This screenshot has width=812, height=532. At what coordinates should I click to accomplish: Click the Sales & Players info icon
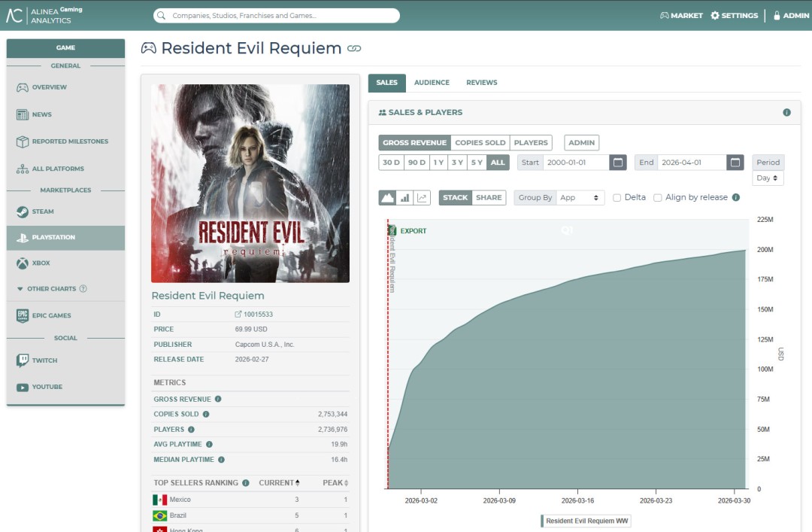pyautogui.click(x=786, y=112)
